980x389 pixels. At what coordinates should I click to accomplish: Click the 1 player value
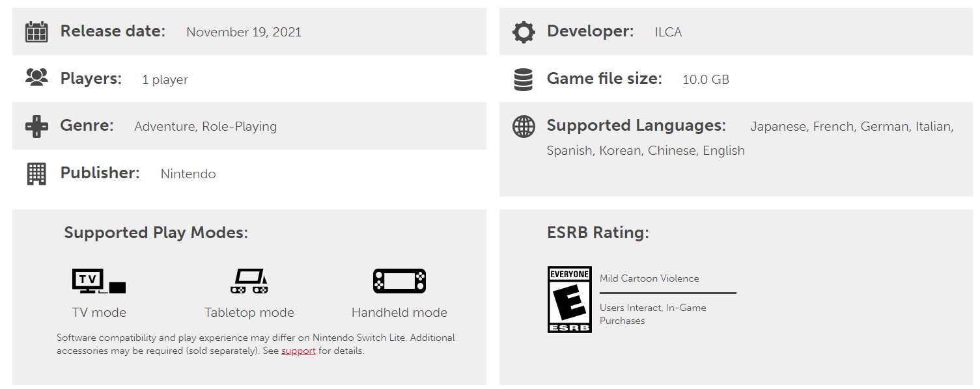[x=165, y=80]
